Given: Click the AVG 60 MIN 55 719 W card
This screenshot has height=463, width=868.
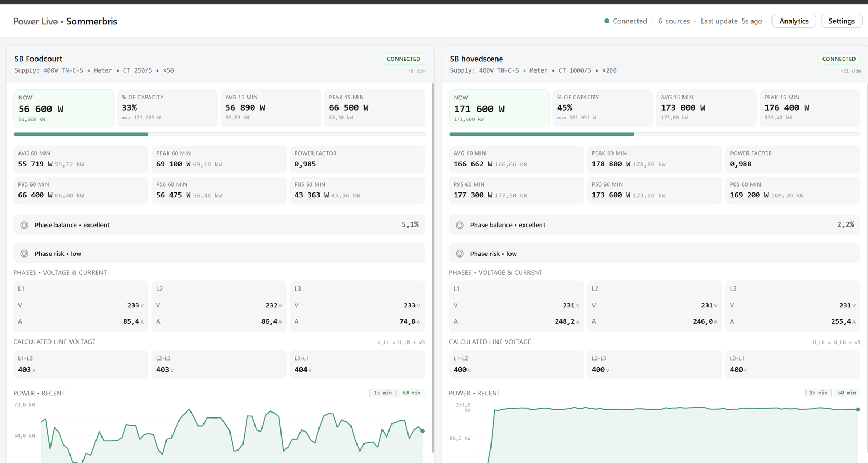Looking at the screenshot, I should point(81,159).
